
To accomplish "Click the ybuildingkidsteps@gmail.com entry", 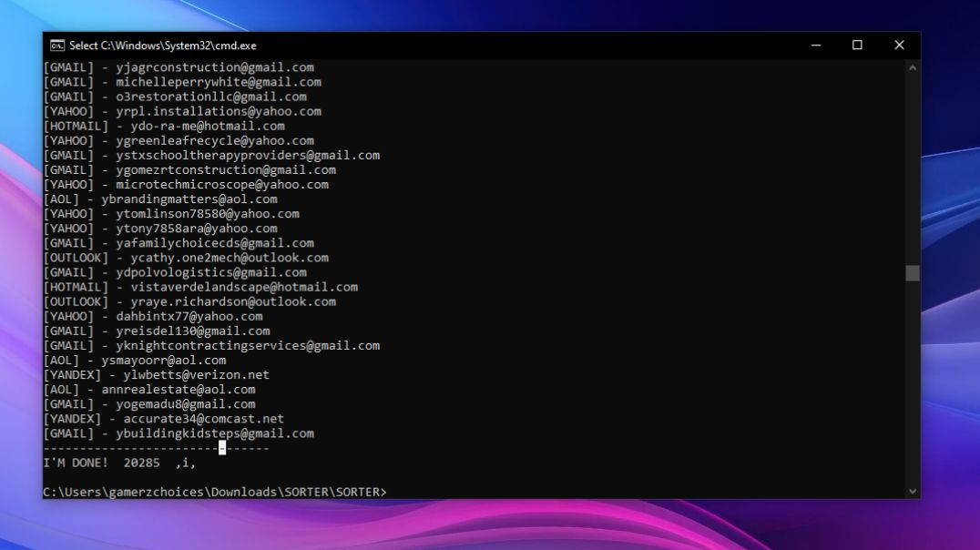I will pyautogui.click(x=214, y=433).
